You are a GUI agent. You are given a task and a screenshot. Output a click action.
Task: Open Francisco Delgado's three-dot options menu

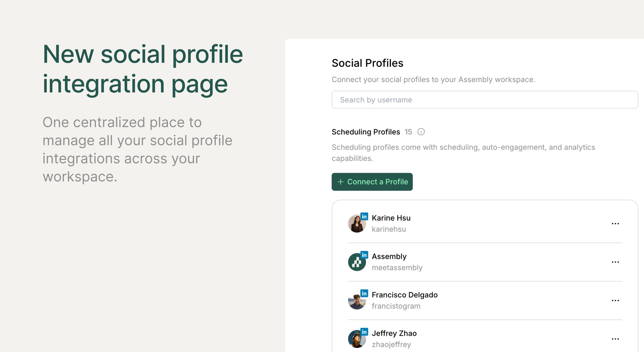(615, 300)
